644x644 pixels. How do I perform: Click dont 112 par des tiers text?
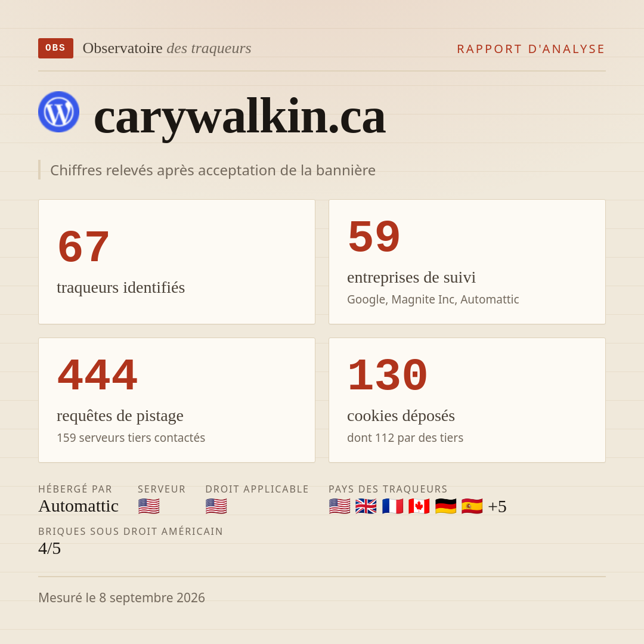tap(405, 438)
